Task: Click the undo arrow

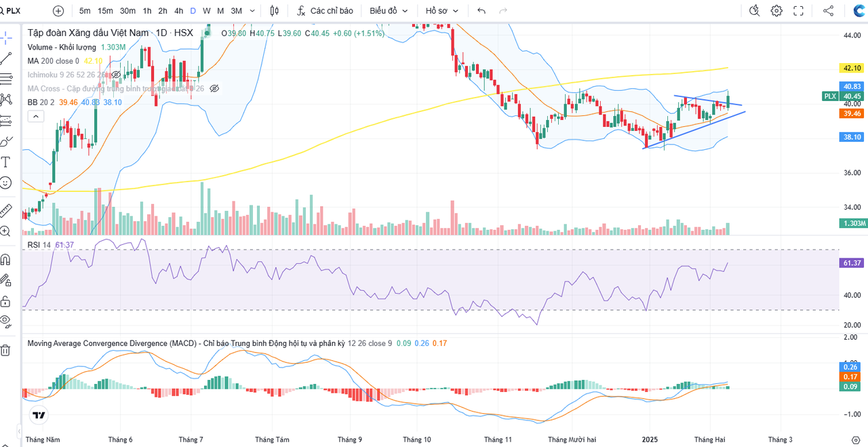Action: click(x=481, y=11)
